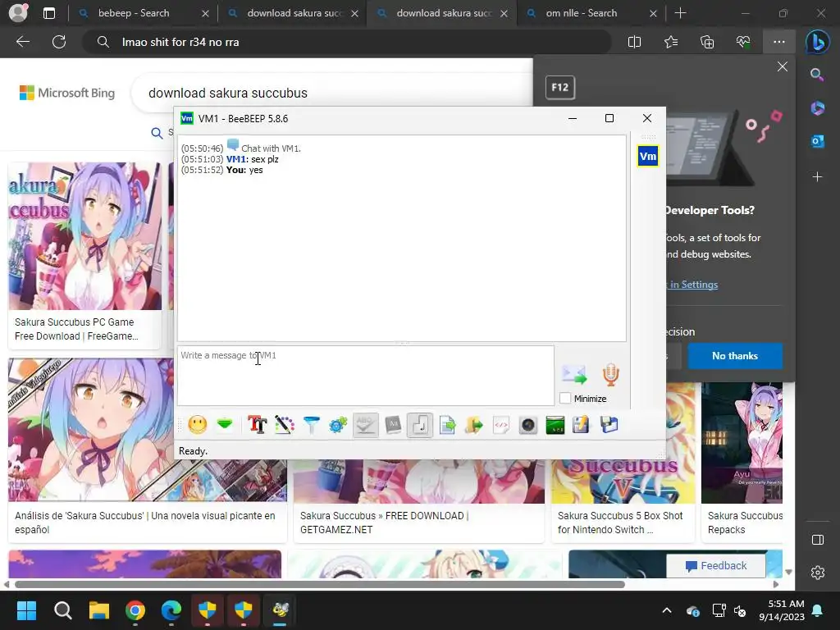Open Edge Collections

coord(707,42)
